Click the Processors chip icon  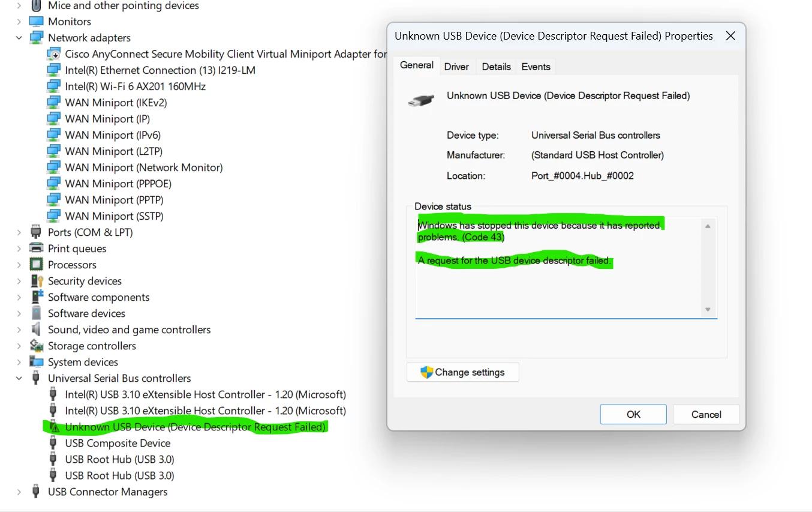pyautogui.click(x=36, y=265)
